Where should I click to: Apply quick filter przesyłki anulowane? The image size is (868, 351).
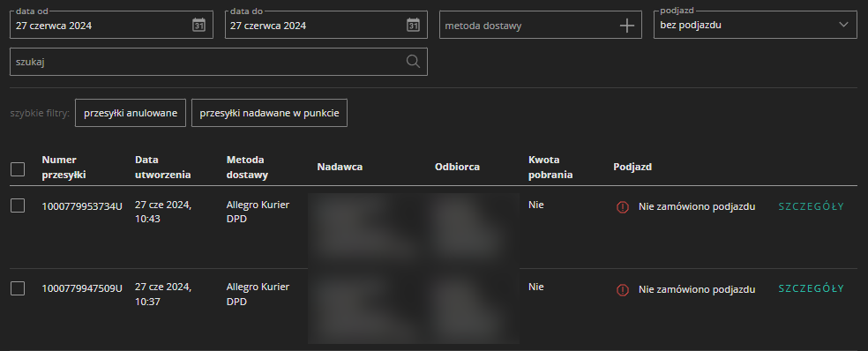[130, 113]
